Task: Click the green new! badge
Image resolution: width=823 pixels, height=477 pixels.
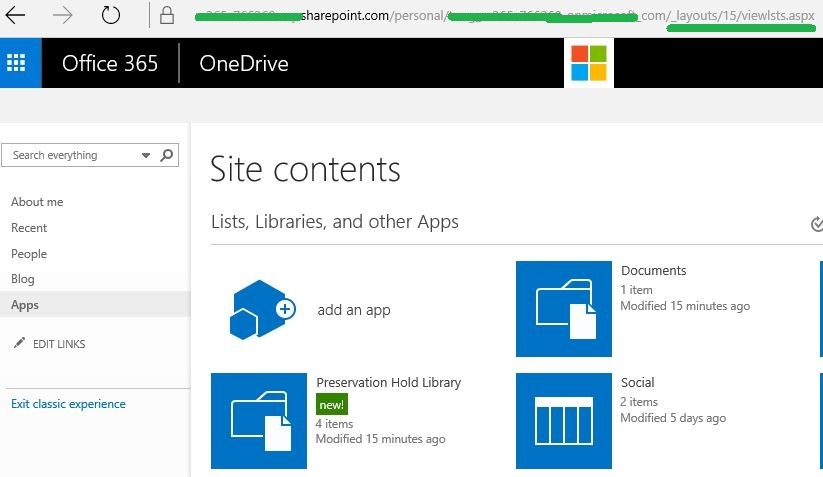Action: 332,405
